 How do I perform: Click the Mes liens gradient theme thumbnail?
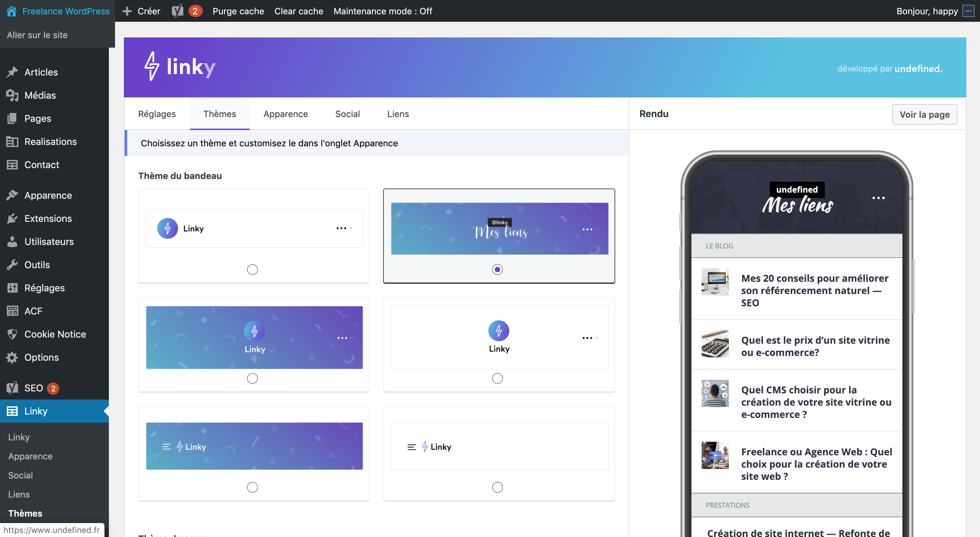click(500, 228)
